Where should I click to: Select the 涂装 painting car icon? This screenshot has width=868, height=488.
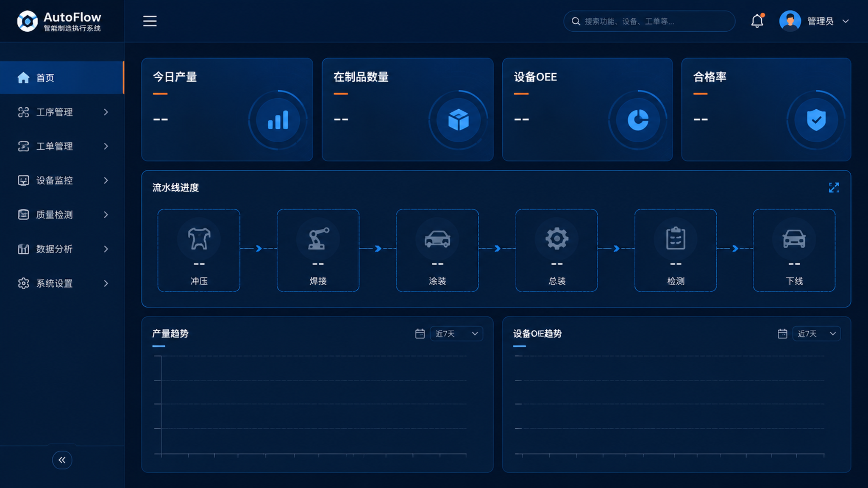click(437, 238)
